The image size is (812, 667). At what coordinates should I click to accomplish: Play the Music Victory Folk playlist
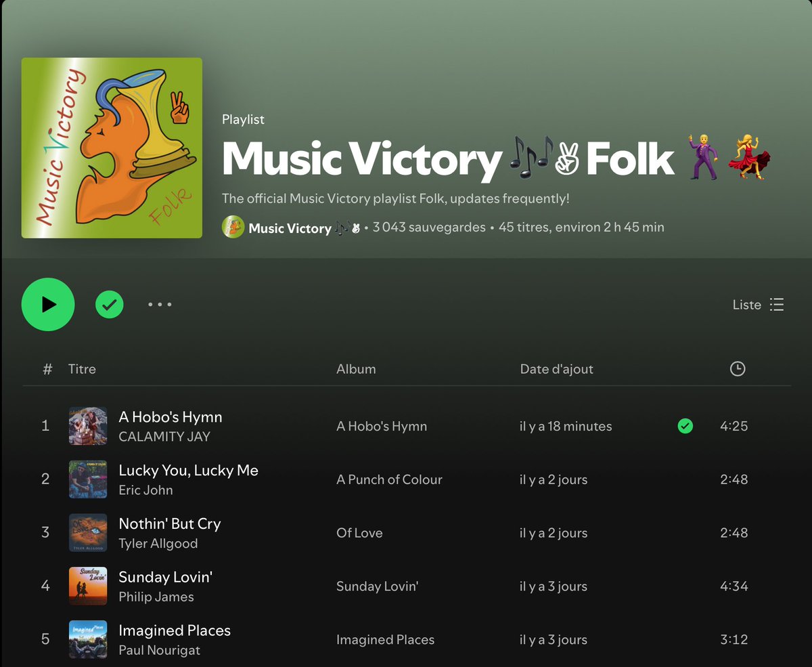47,305
